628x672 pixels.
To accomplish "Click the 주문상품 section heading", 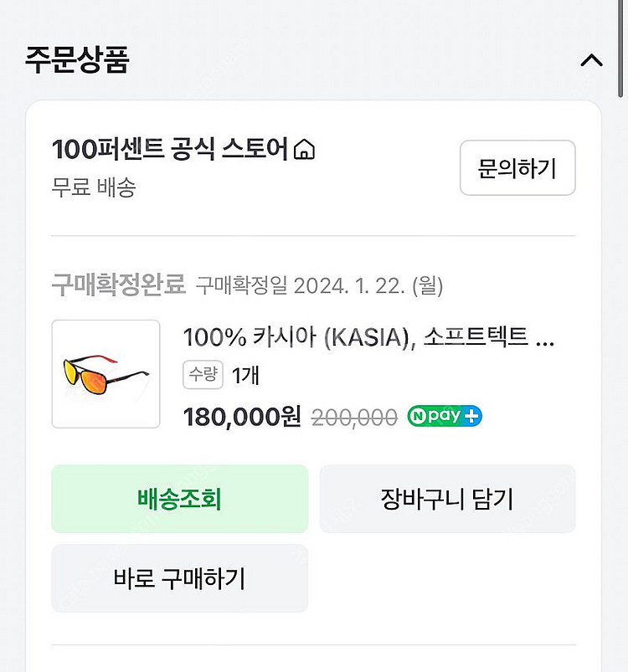I will [77, 61].
